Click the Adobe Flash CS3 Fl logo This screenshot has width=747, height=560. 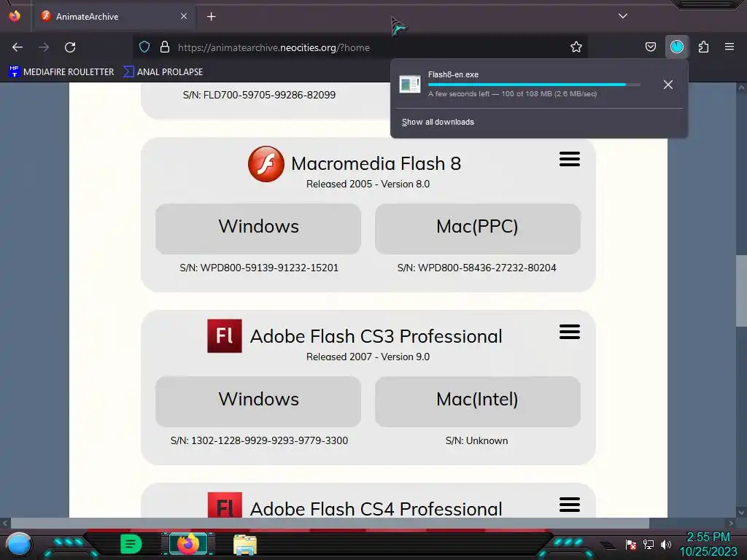click(x=225, y=335)
